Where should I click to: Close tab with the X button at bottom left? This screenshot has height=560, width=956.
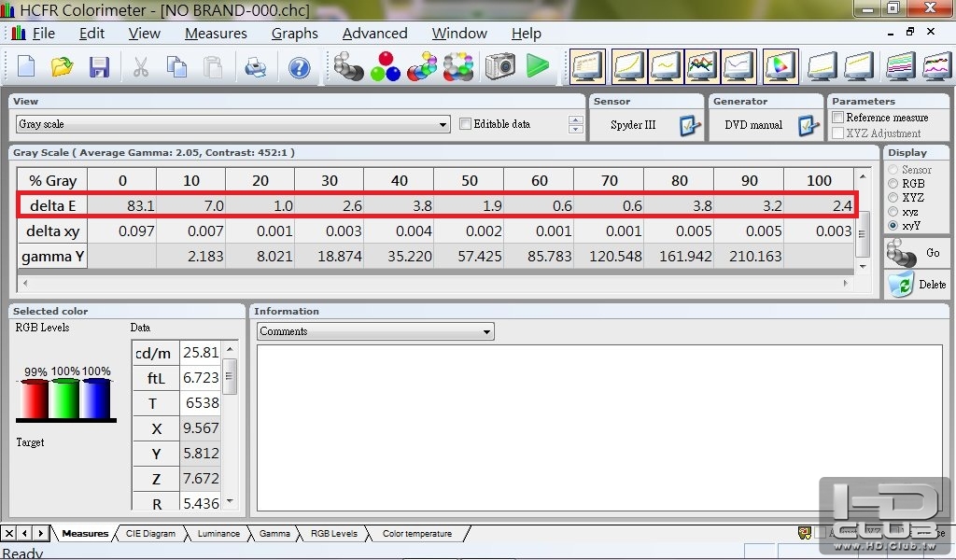click(9, 534)
